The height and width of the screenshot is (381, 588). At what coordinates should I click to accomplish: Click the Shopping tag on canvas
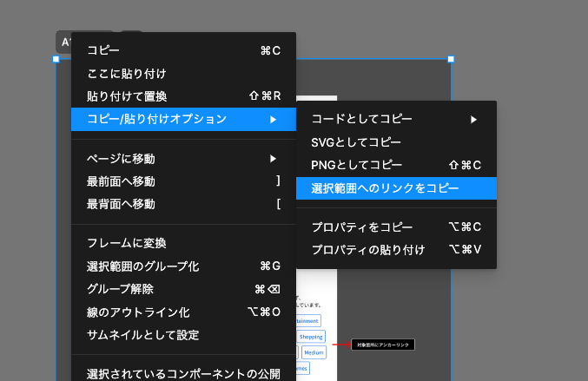click(x=311, y=337)
